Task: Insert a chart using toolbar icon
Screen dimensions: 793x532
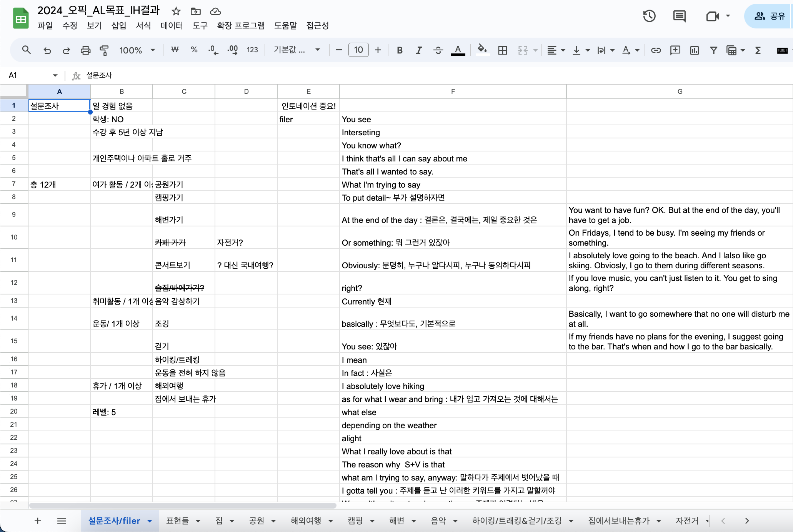Action: (x=694, y=50)
